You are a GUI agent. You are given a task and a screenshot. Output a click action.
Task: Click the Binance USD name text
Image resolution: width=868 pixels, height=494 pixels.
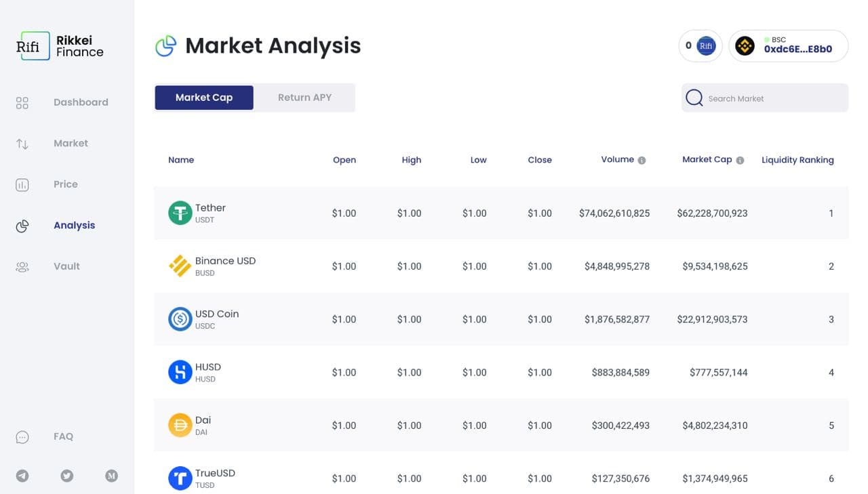coord(225,261)
